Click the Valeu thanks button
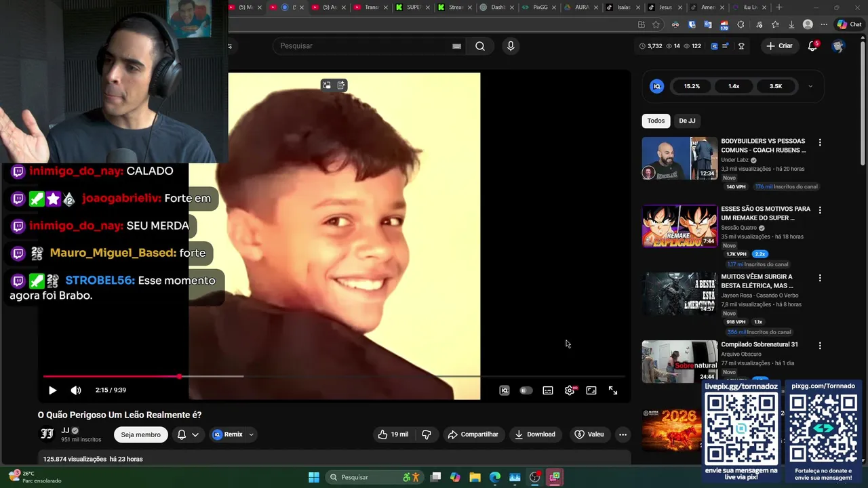 click(x=589, y=434)
